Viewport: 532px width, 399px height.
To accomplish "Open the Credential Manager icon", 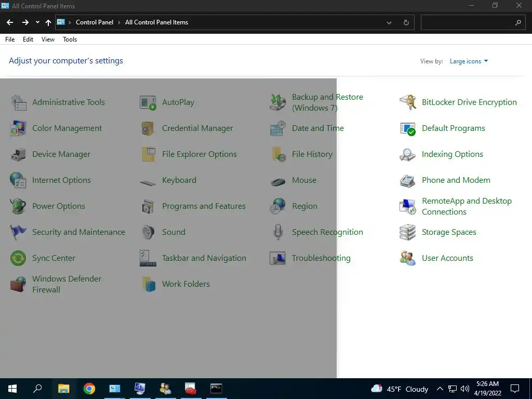I will [148, 128].
